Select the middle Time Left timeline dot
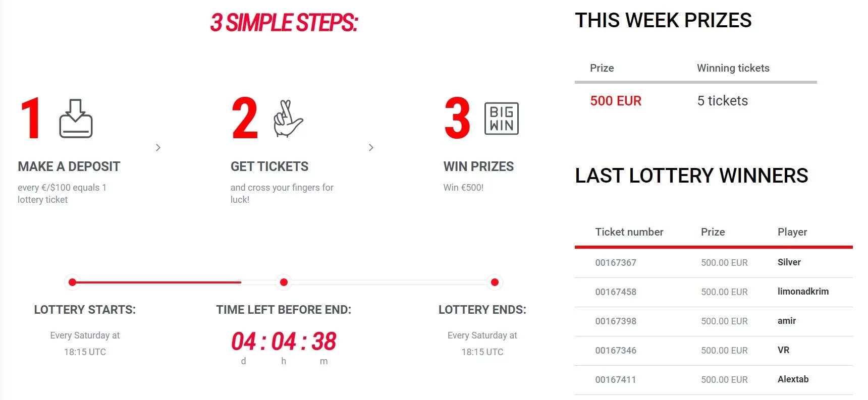Viewport: 868px width, 400px height. pyautogui.click(x=284, y=282)
